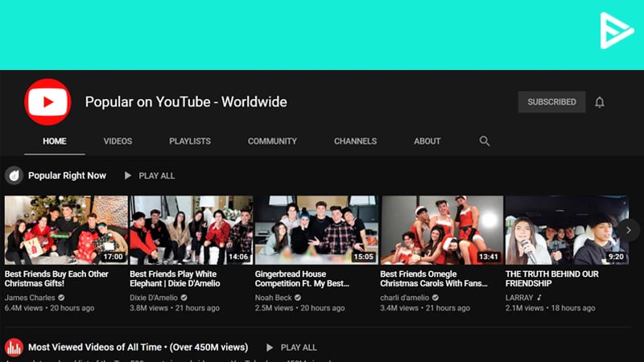Open charli d'amelio channel link
The height and width of the screenshot is (362, 644).
tap(405, 298)
